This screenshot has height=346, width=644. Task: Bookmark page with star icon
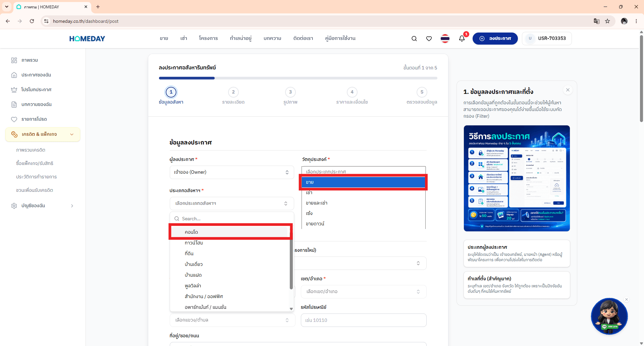tap(607, 21)
